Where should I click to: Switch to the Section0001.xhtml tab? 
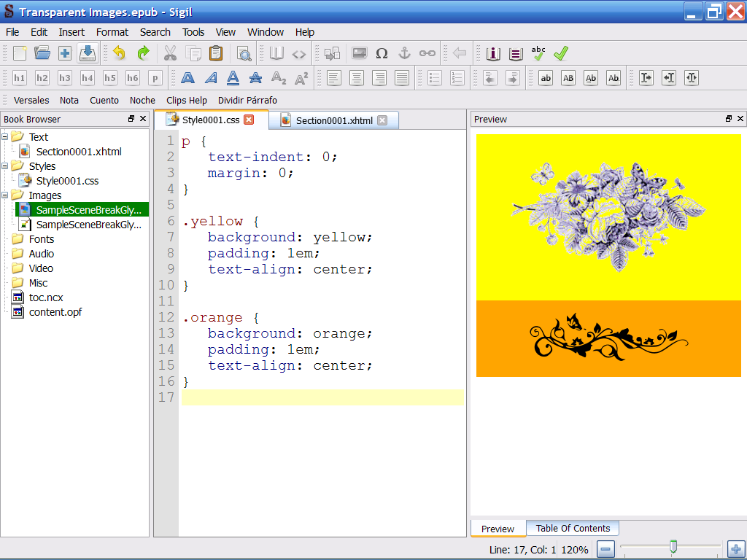click(x=333, y=120)
